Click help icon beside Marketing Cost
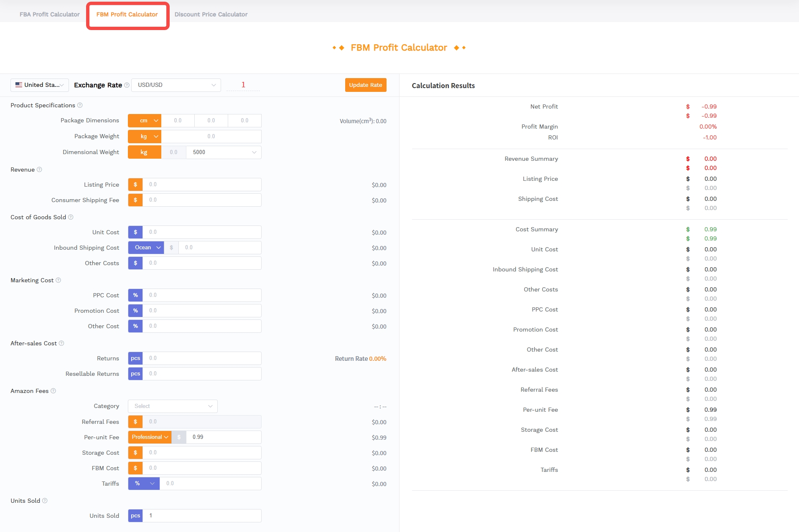This screenshot has height=532, width=799. [58, 280]
